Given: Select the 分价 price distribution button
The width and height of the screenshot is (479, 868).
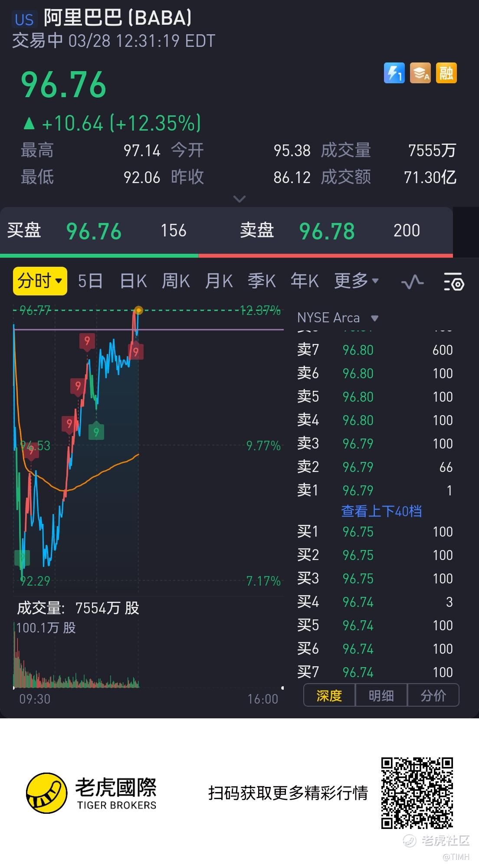Looking at the screenshot, I should click(x=433, y=695).
